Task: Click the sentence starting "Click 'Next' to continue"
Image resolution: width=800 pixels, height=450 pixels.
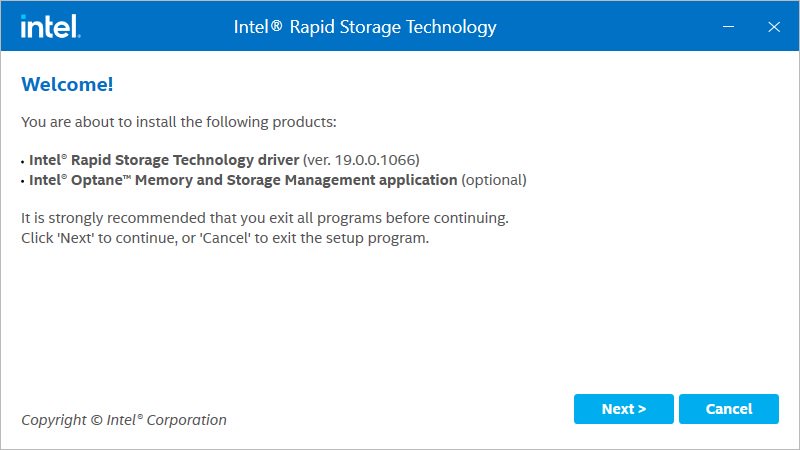Action: [x=225, y=239]
